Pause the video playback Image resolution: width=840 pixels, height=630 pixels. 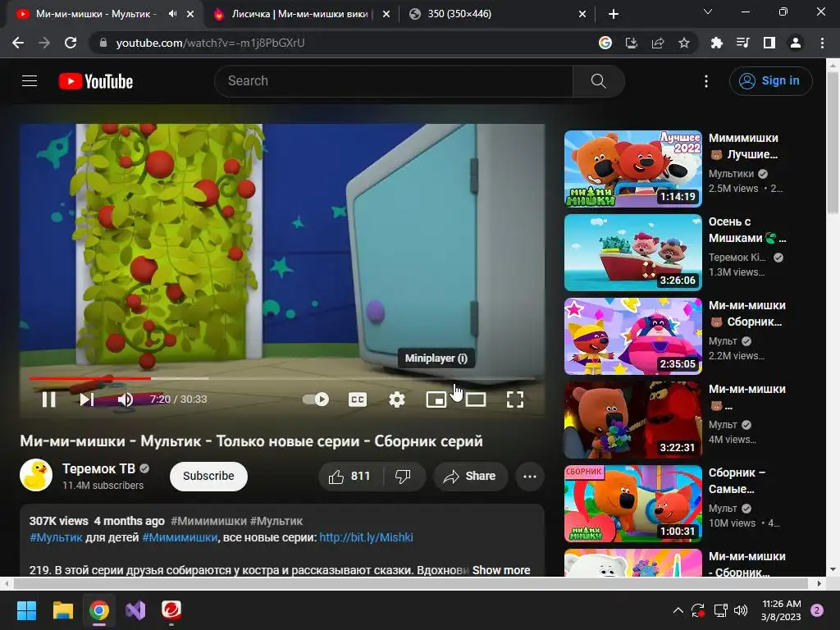click(48, 399)
